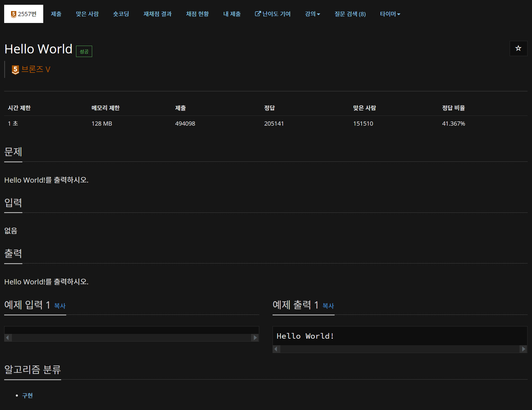Switch to the 제출 tab
The height and width of the screenshot is (410, 532).
coord(56,14)
